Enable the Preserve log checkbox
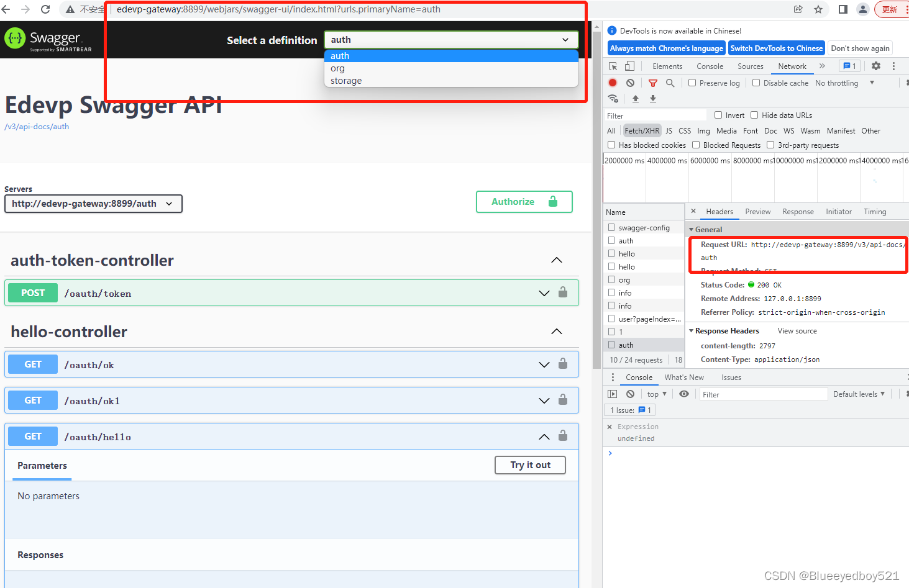 tap(692, 83)
